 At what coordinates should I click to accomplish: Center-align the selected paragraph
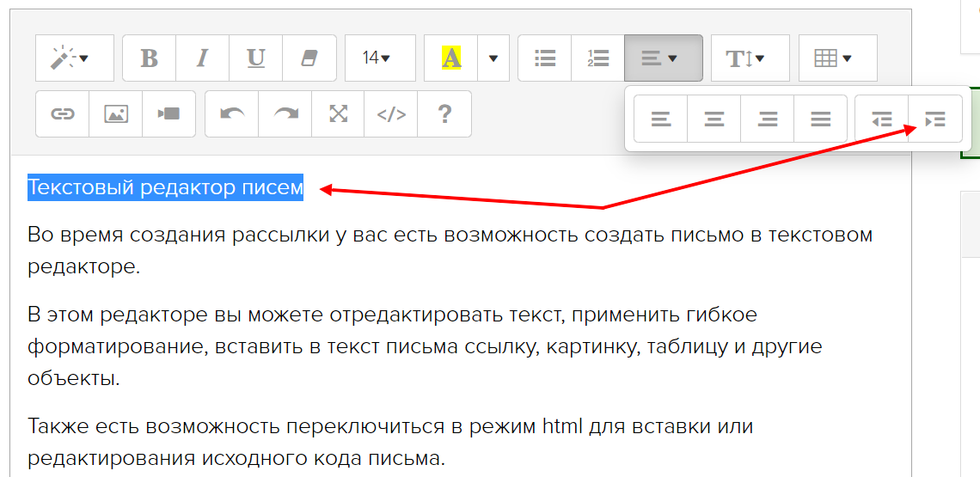pyautogui.click(x=714, y=119)
